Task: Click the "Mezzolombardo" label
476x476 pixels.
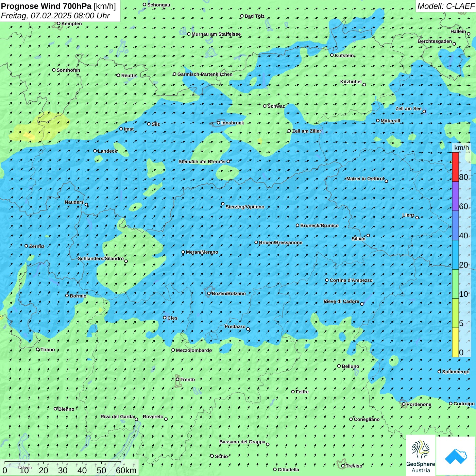Action: pyautogui.click(x=194, y=350)
